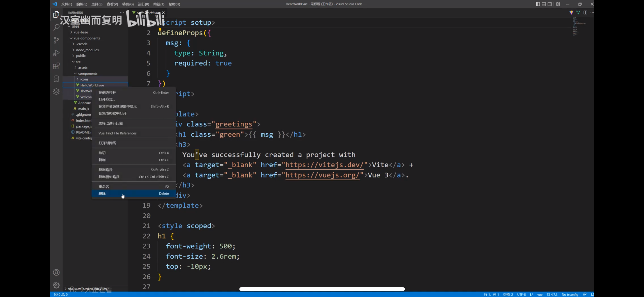
Task: Open the Manage gear icon
Action: tap(56, 285)
